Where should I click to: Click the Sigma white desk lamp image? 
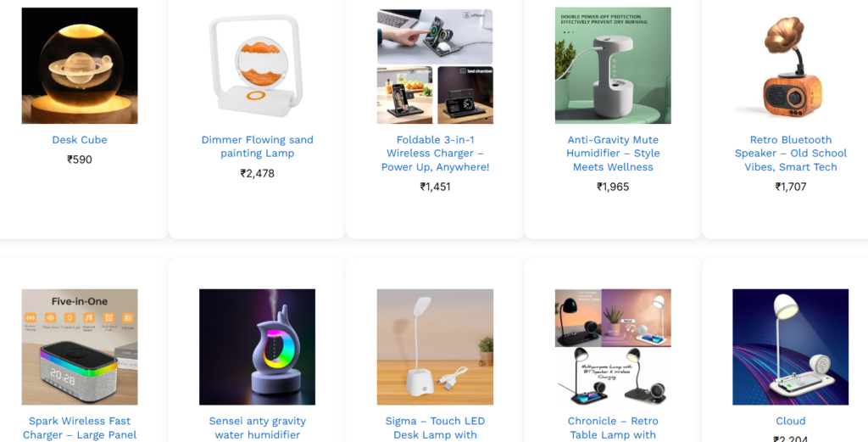(435, 347)
